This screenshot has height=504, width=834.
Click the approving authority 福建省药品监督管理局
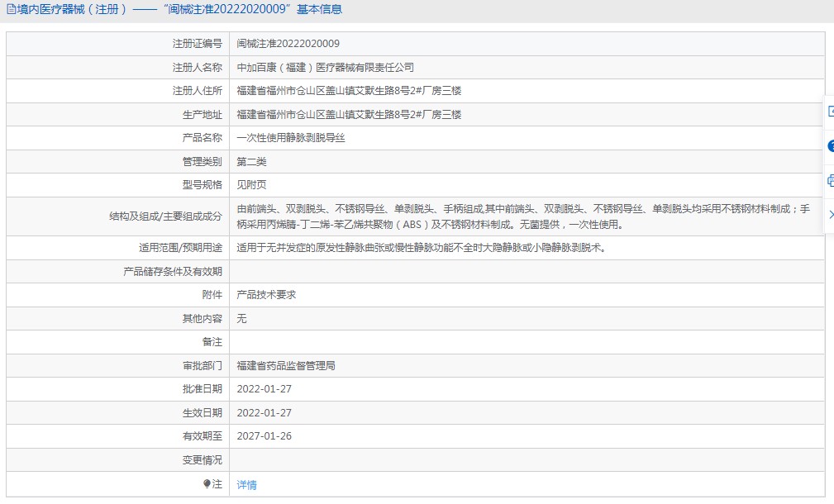pos(286,366)
